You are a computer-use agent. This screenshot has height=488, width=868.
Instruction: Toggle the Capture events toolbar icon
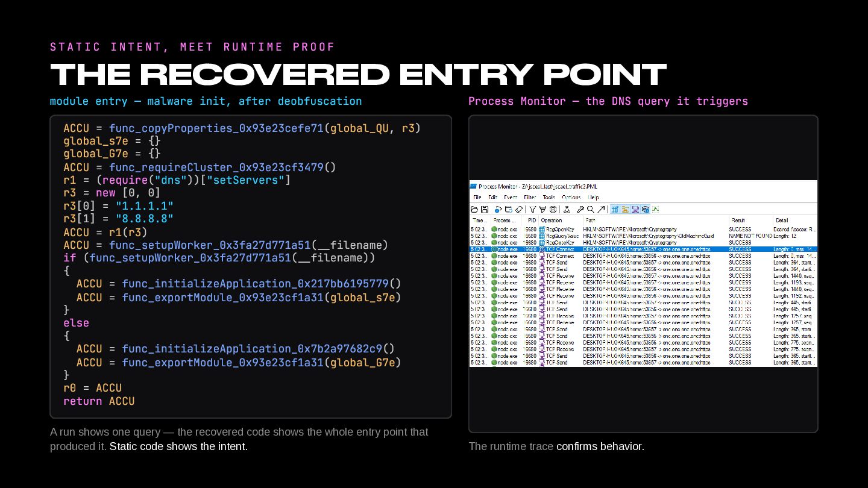click(x=498, y=209)
